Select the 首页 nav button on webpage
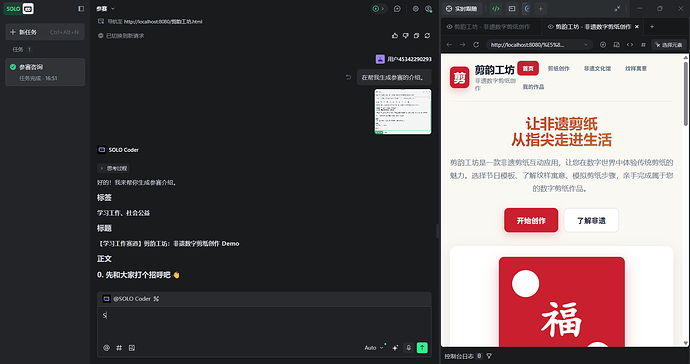 [x=528, y=68]
